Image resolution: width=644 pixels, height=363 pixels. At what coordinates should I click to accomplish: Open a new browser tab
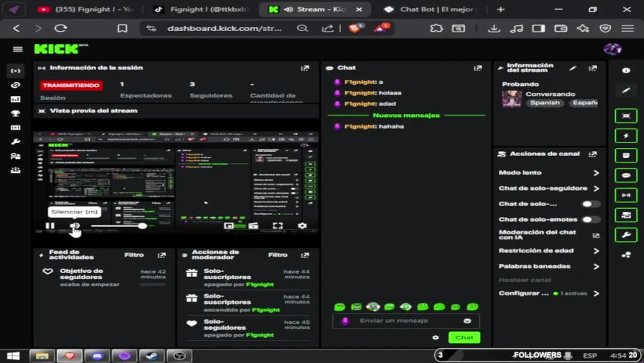[x=500, y=10]
